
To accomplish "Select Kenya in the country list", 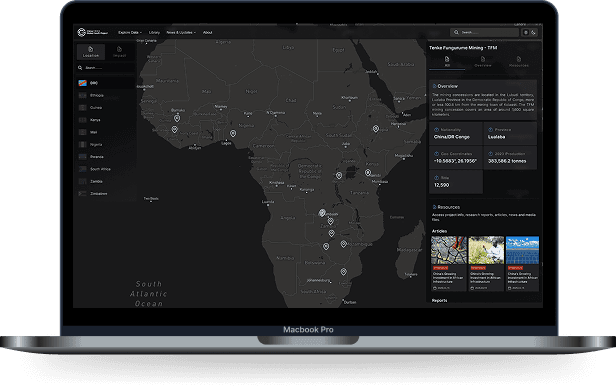I will tap(105, 120).
